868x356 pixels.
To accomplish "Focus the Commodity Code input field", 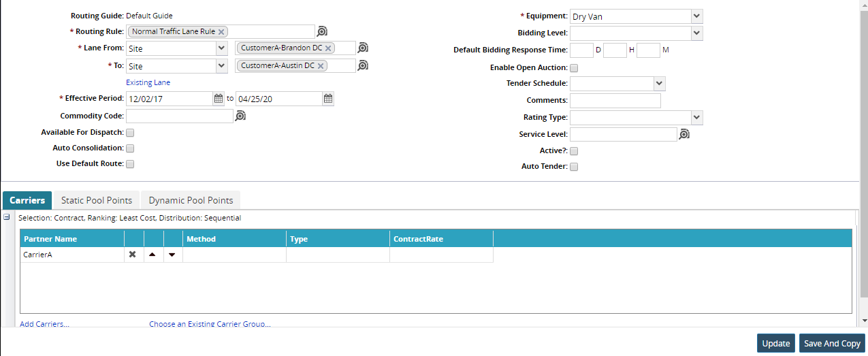I will tap(180, 116).
